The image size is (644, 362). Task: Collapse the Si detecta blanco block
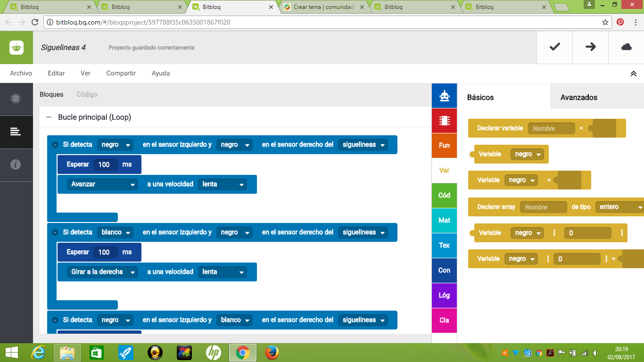(55, 232)
